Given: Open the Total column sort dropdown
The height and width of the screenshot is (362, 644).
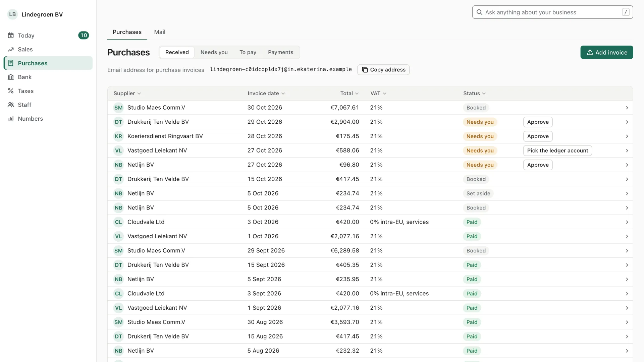Looking at the screenshot, I should pos(350,94).
